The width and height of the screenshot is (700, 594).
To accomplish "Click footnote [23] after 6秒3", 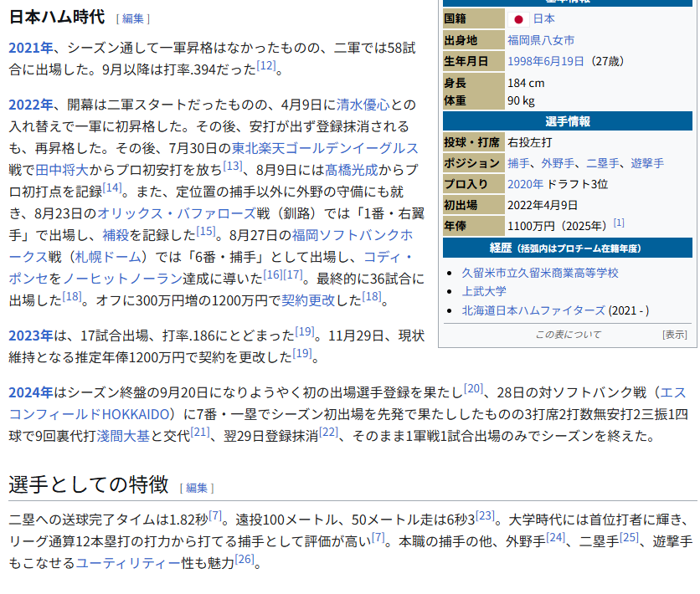I will coord(485,516).
